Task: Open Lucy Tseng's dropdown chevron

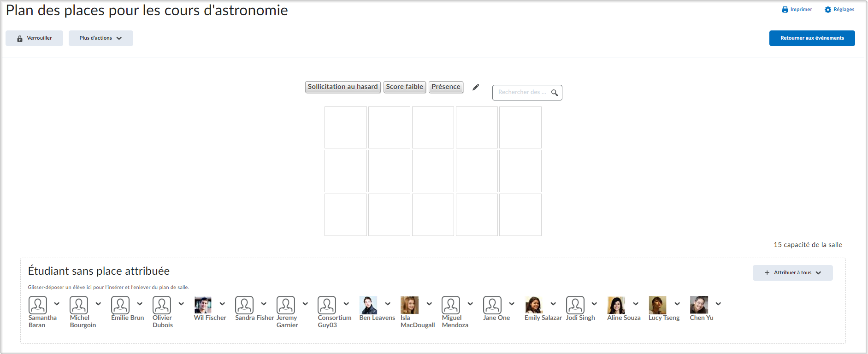Action: coord(677,304)
